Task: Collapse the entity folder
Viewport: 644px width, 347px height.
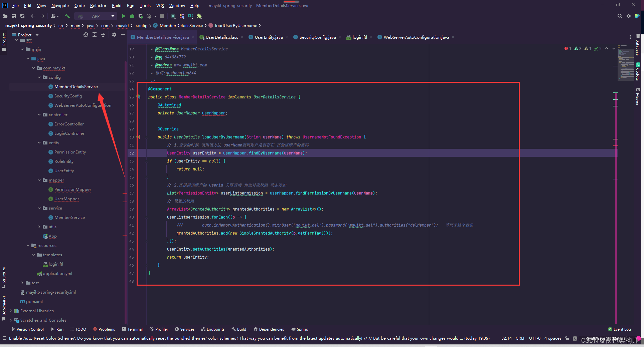Action: [39, 142]
